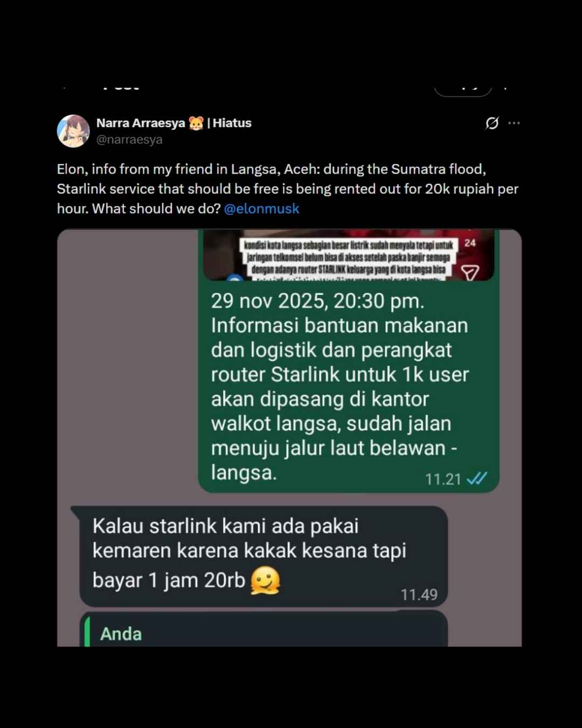The width and height of the screenshot is (582, 728).
Task: Select the 'Kalau starlink kami' message bubble
Action: 264,556
